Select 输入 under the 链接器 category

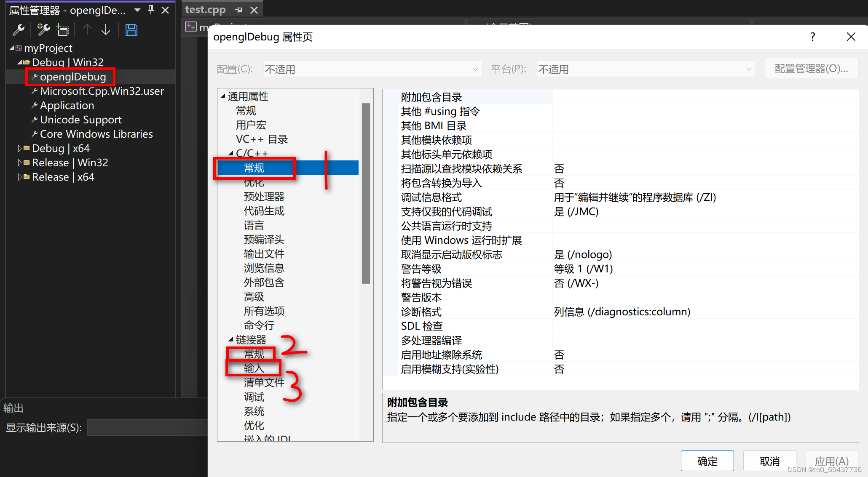253,368
